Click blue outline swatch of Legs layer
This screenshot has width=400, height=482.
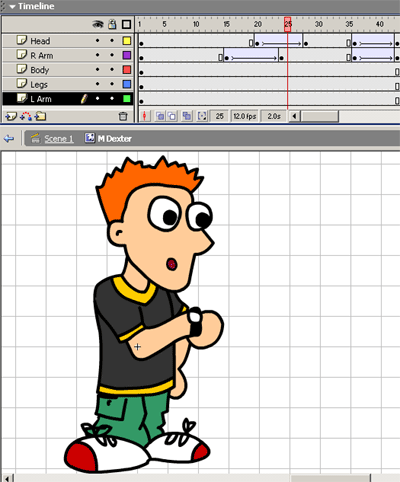click(127, 84)
